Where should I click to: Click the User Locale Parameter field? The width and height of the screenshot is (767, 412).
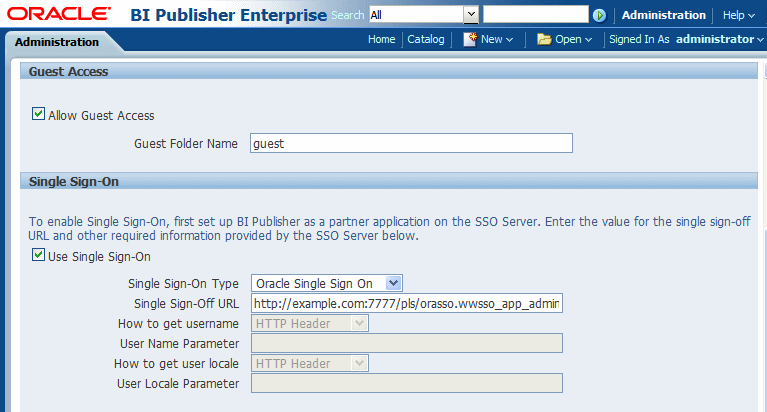point(407,383)
